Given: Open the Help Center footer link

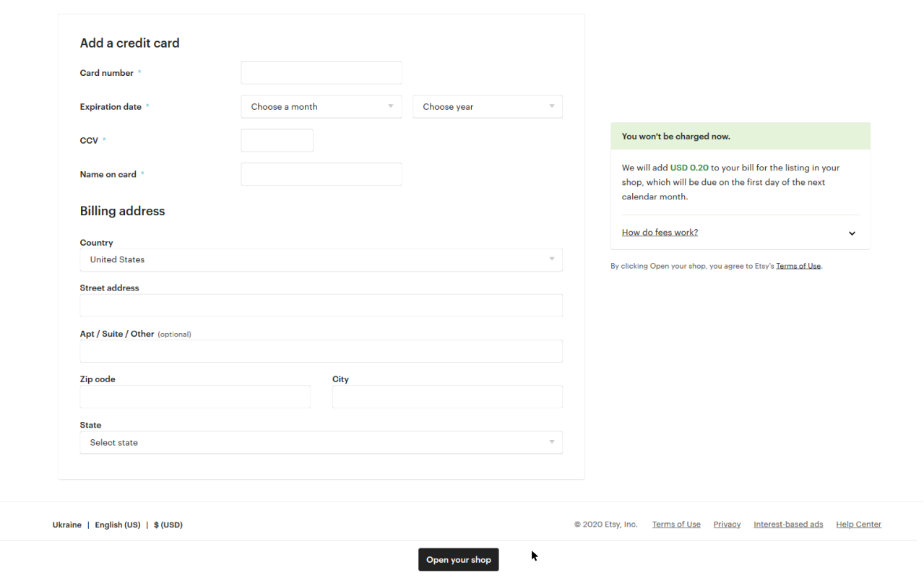Looking at the screenshot, I should 858,525.
